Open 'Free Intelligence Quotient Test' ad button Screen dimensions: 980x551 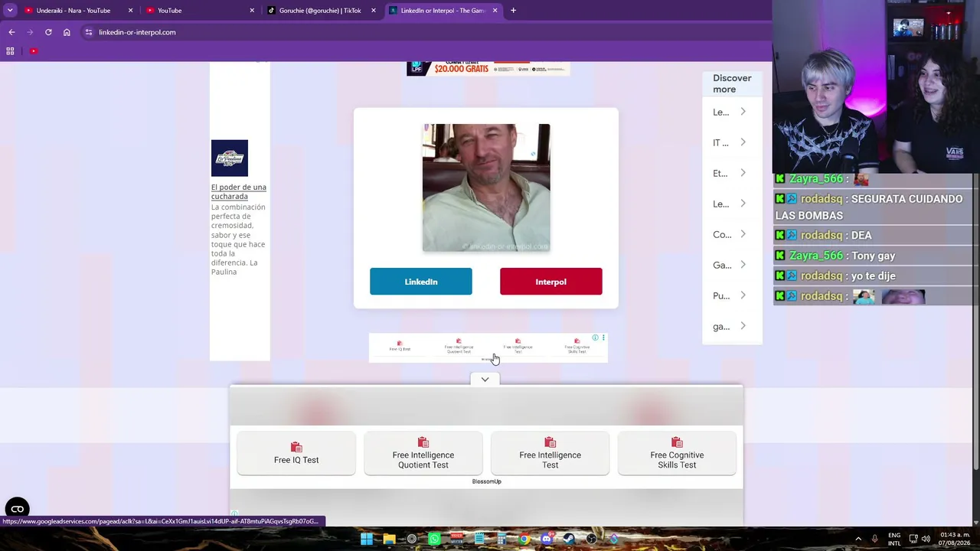(x=423, y=454)
